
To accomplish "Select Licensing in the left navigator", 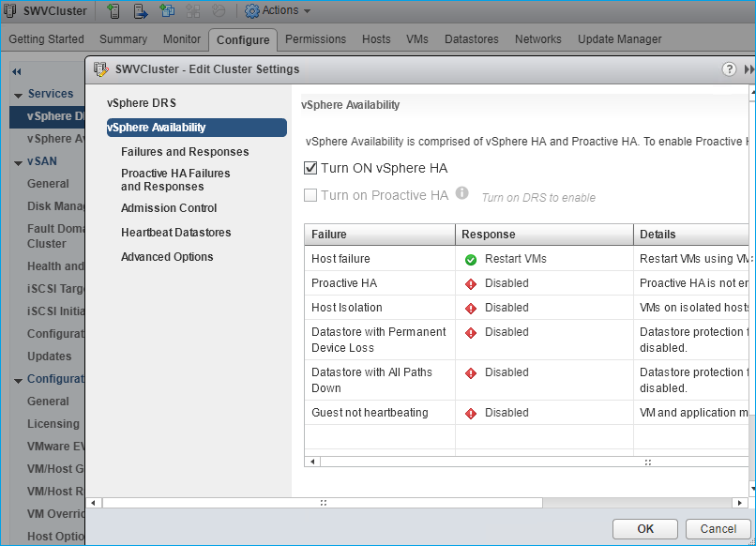I will point(53,424).
